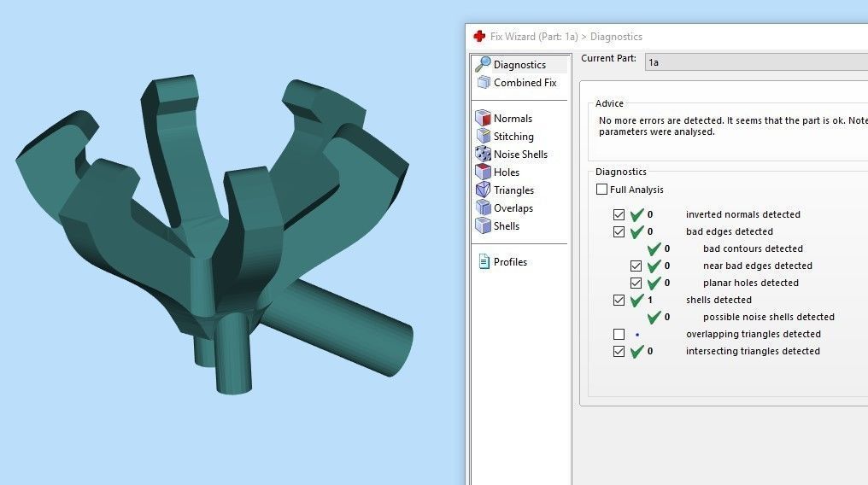Click 'shells detected' label
Viewport: 868px width, 485px height.
pyautogui.click(x=718, y=300)
